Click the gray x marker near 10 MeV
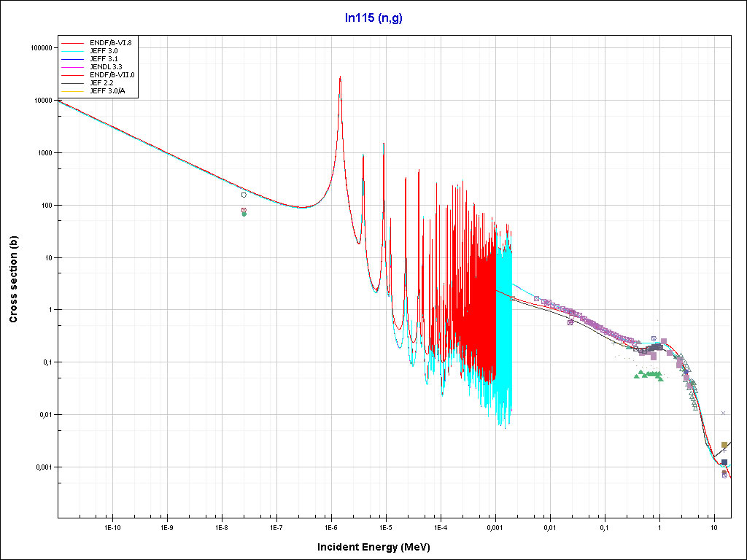The height and width of the screenshot is (560, 747). click(723, 413)
